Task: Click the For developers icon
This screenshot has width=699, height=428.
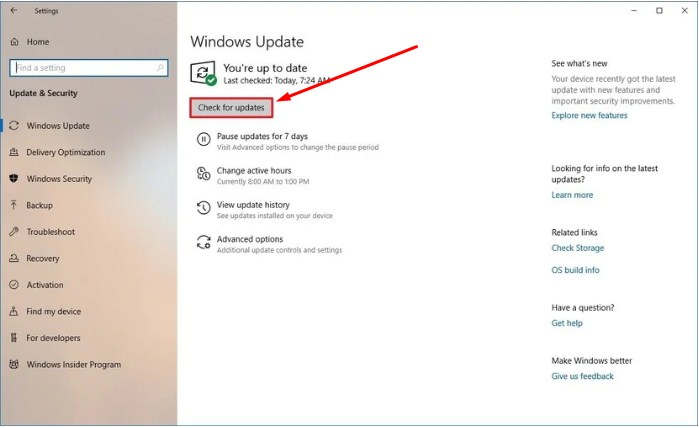Action: click(14, 338)
